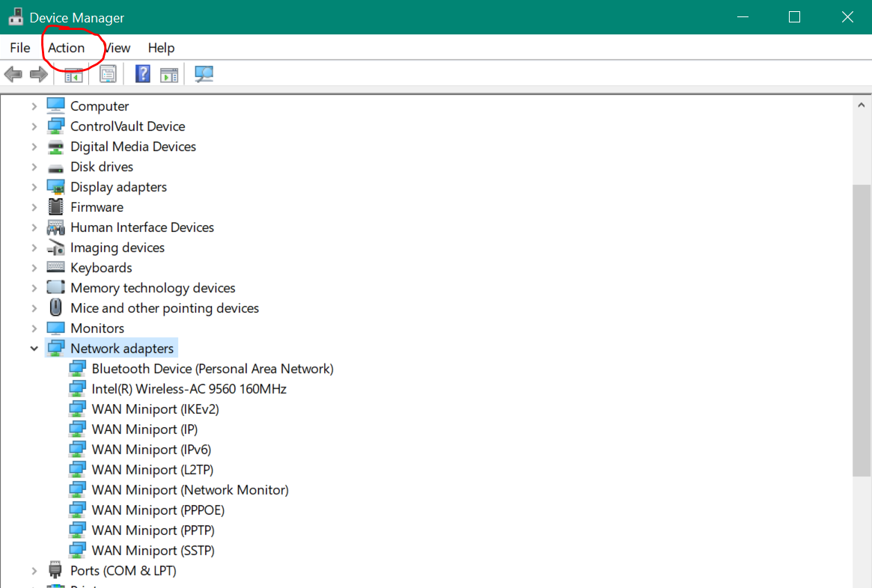Click the Show/Hide Action Pane icon
The height and width of the screenshot is (588, 872).
coord(168,73)
